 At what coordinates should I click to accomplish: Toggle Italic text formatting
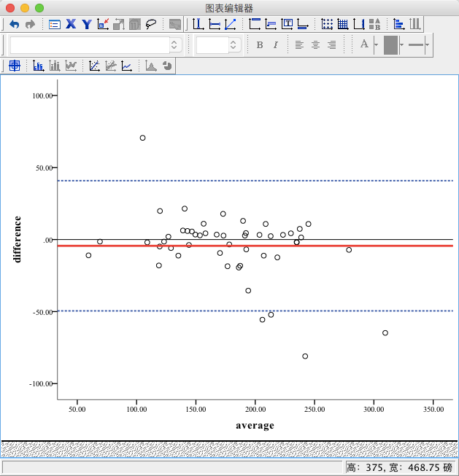tap(276, 45)
